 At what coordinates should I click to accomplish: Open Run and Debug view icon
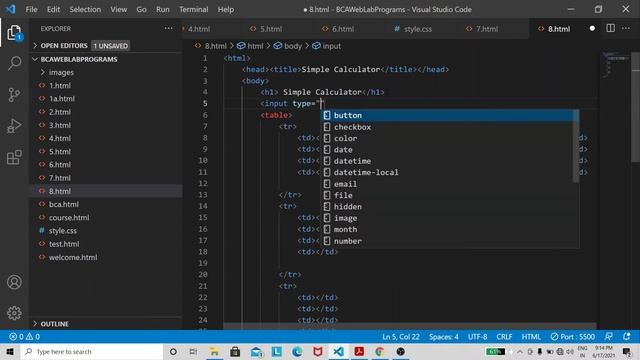14,126
